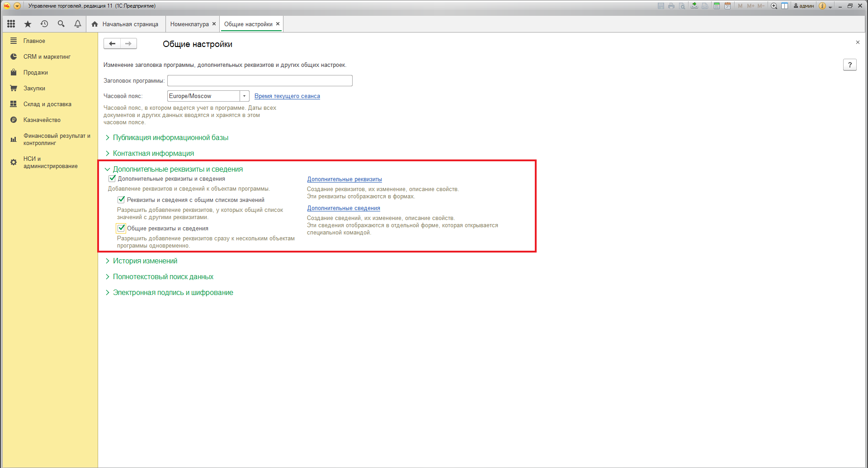The image size is (868, 468).
Task: Disable 'Общие реквизиты и сведения' checkbox
Action: point(121,228)
